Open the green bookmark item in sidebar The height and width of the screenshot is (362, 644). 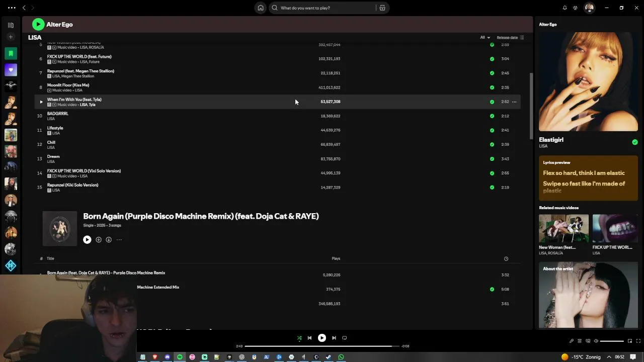[x=11, y=53]
